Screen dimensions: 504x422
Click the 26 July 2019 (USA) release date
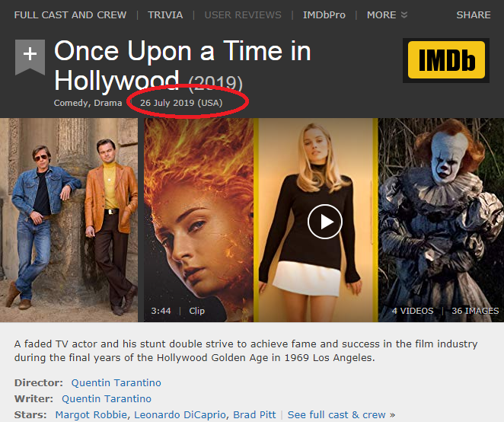pyautogui.click(x=181, y=103)
